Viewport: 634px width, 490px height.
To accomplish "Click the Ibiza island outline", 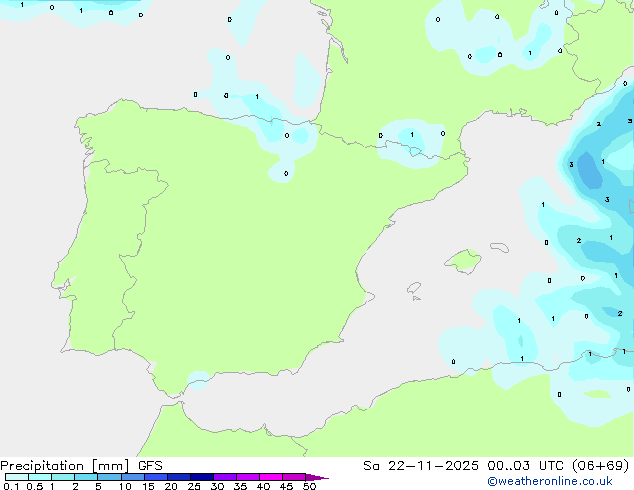I will [414, 288].
